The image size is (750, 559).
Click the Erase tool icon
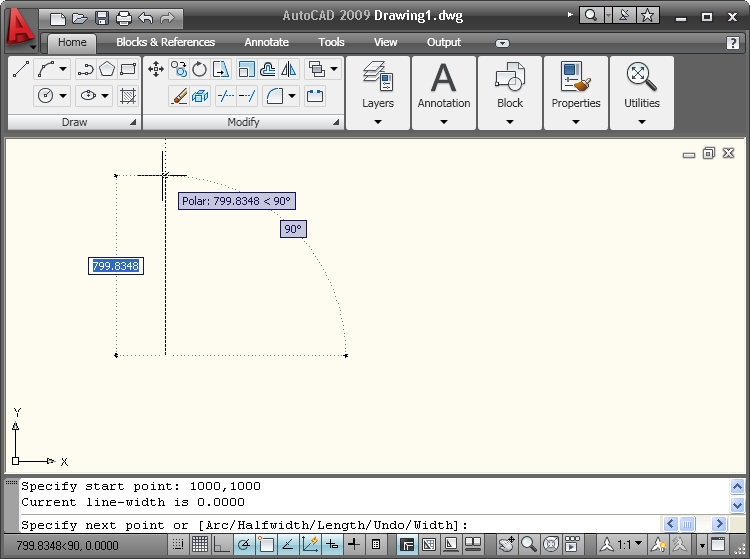coord(179,96)
